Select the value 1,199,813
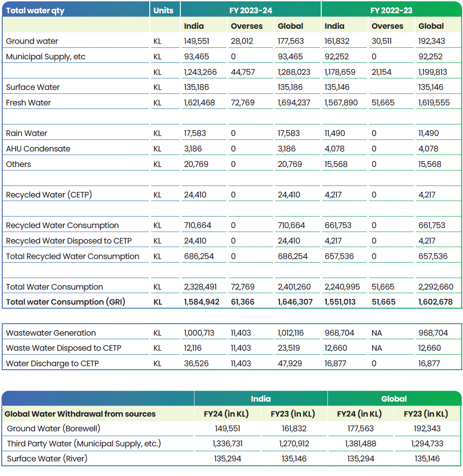The height and width of the screenshot is (476, 463). (x=432, y=72)
